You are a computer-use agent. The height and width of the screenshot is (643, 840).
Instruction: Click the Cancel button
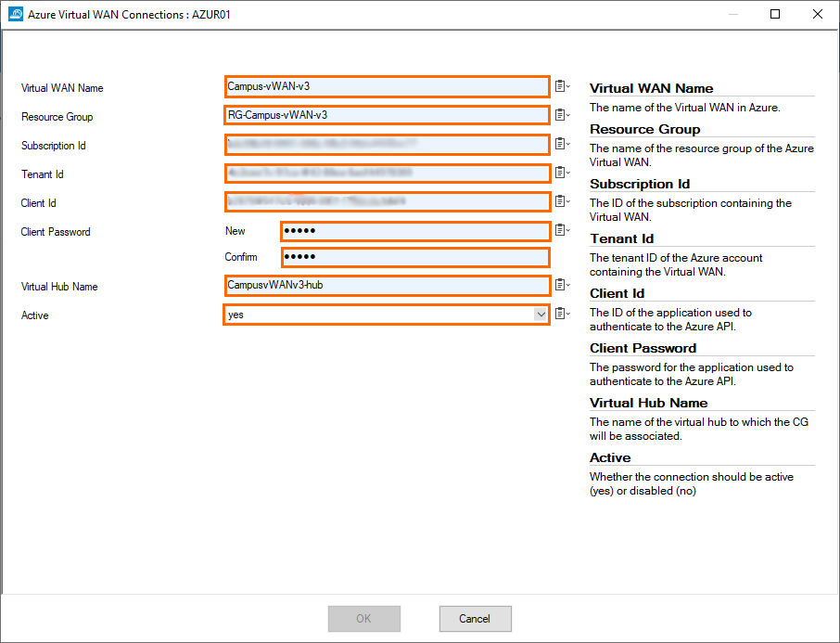pos(476,619)
